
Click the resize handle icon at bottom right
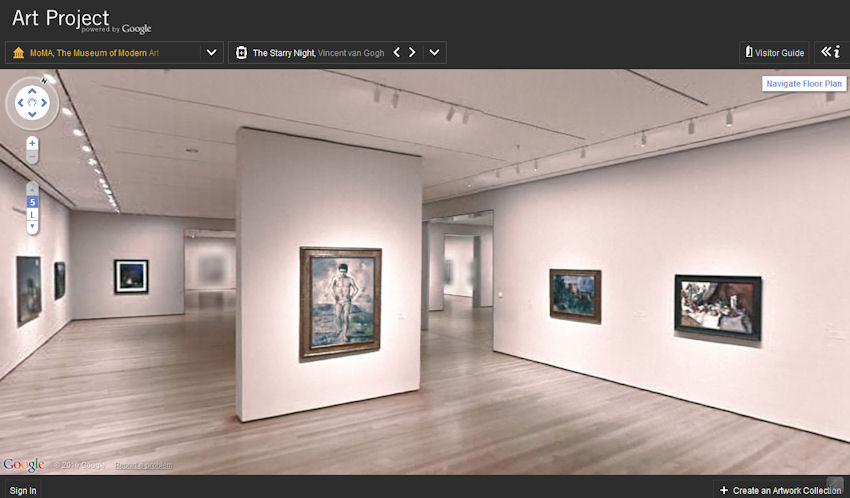coord(835,484)
